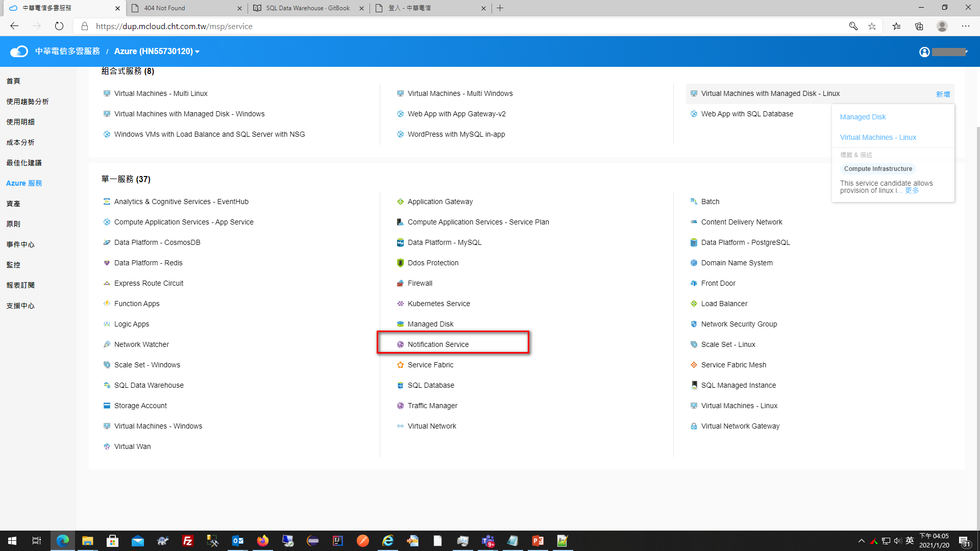Screen dimensions: 980x551
Task: Click the Network Security Group icon
Action: coord(694,324)
